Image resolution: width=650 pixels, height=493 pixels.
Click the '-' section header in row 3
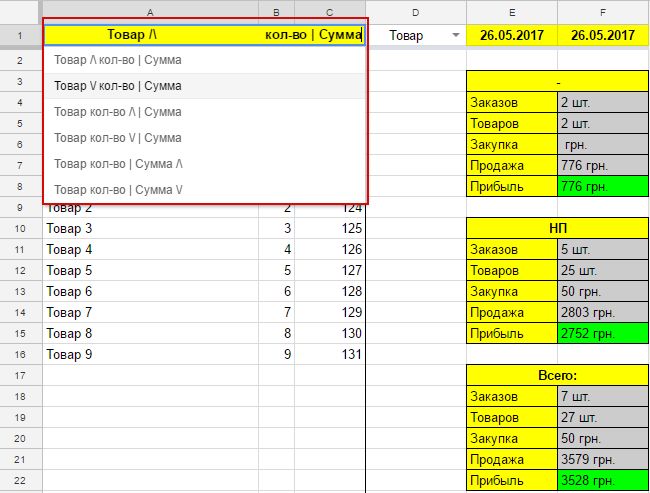[x=558, y=82]
